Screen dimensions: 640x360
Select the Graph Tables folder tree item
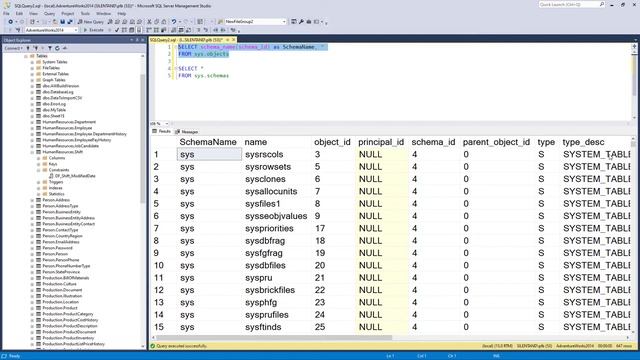click(53, 80)
